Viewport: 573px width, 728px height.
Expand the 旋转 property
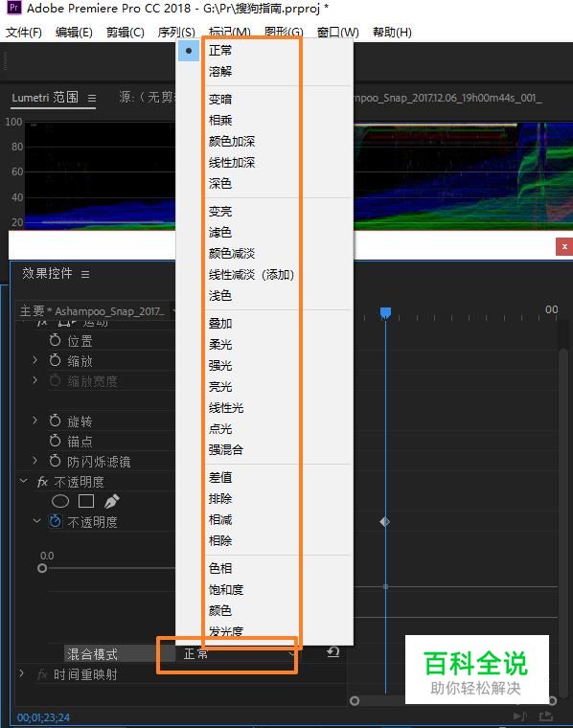(x=34, y=421)
